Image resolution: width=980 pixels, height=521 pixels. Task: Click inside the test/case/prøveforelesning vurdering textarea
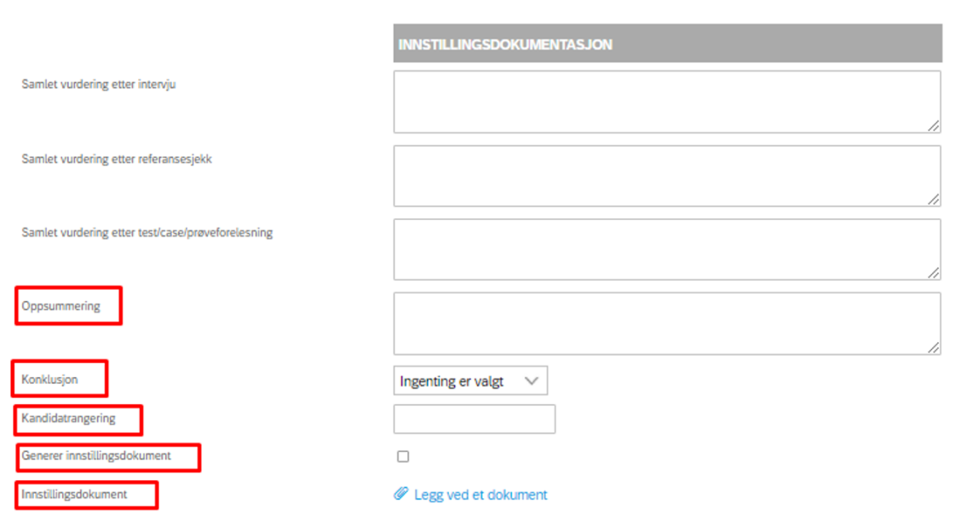tap(667, 250)
